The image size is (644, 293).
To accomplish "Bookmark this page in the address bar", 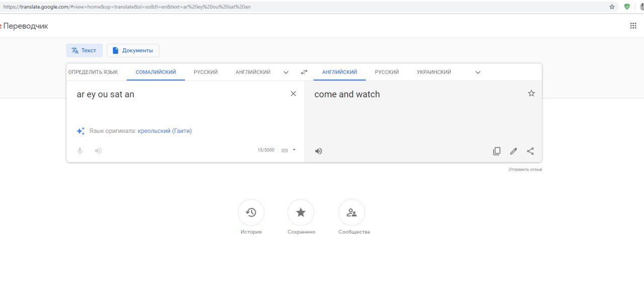I will [612, 7].
